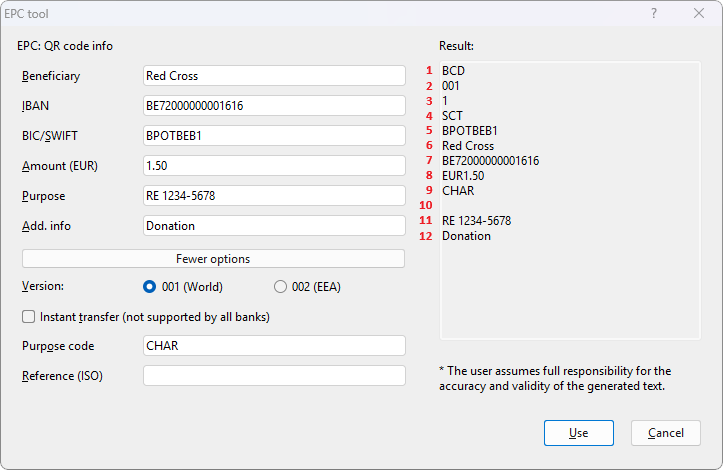Click result line 6 Red Cross
The image size is (723, 470).
tap(468, 146)
